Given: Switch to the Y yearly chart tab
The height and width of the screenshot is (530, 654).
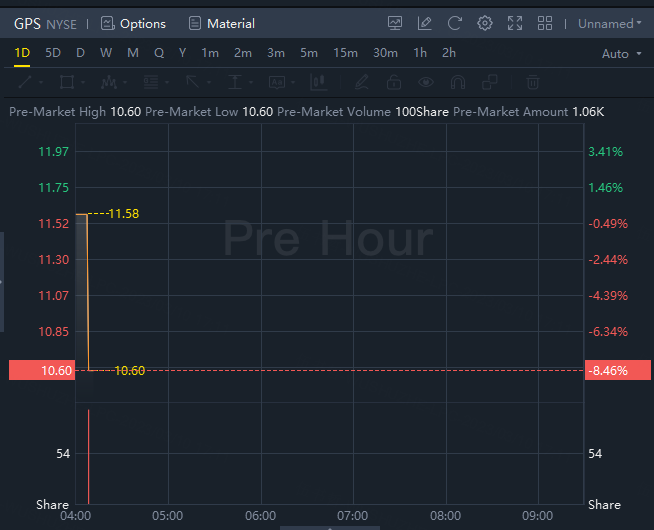Looking at the screenshot, I should point(182,53).
